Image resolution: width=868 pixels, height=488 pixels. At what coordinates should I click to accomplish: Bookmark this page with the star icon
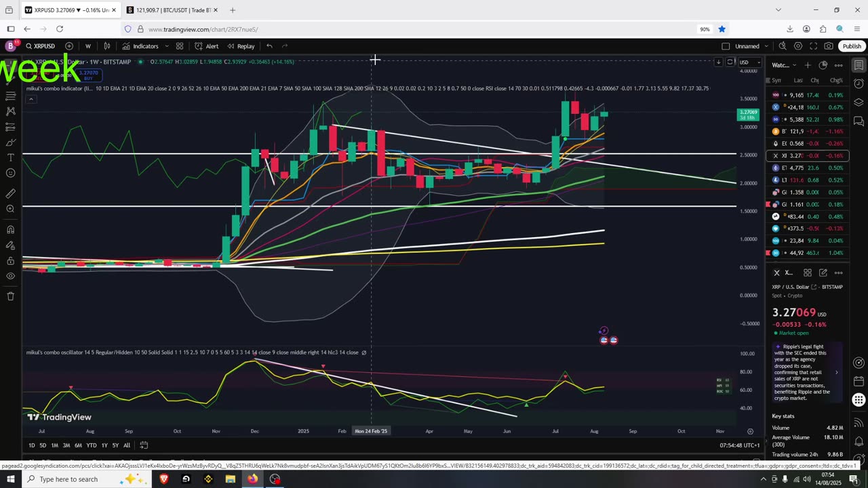coord(722,29)
